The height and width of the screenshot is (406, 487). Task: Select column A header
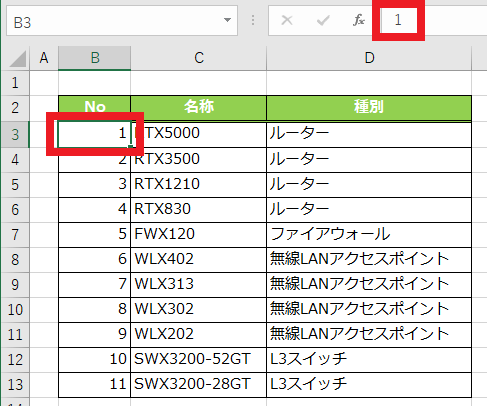(44, 58)
